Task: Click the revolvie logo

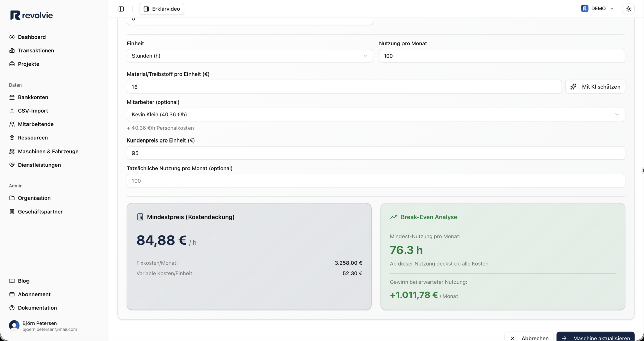Action: point(32,15)
